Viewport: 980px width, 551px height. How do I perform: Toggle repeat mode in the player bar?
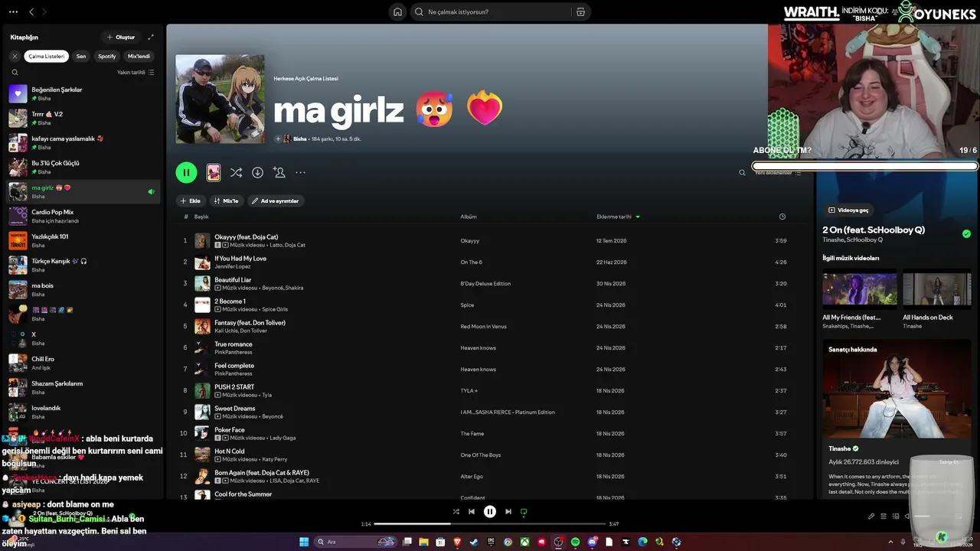pyautogui.click(x=524, y=511)
